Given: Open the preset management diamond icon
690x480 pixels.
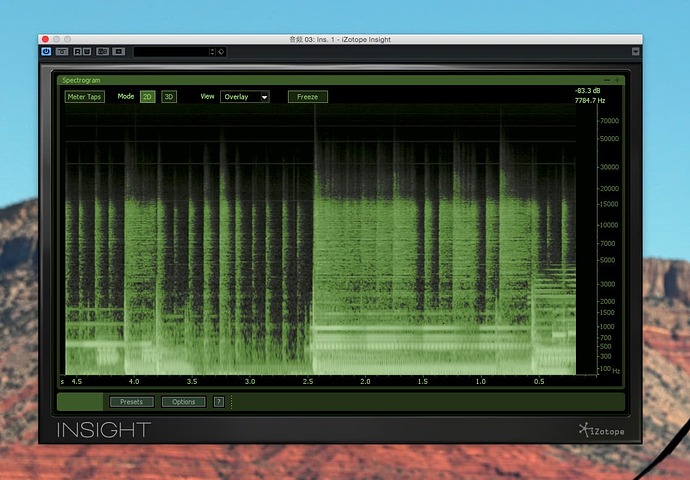Looking at the screenshot, I should (x=221, y=51).
